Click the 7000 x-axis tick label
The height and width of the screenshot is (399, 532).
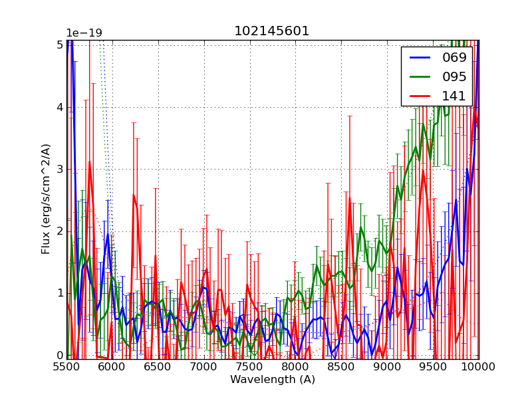pyautogui.click(x=203, y=366)
